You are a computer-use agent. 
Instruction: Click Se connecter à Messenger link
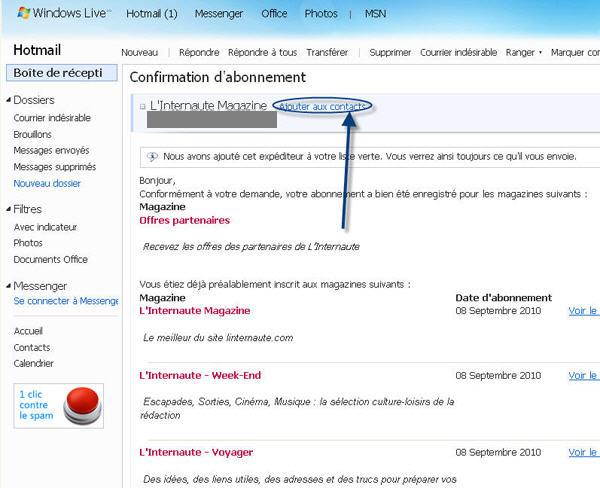pos(66,301)
